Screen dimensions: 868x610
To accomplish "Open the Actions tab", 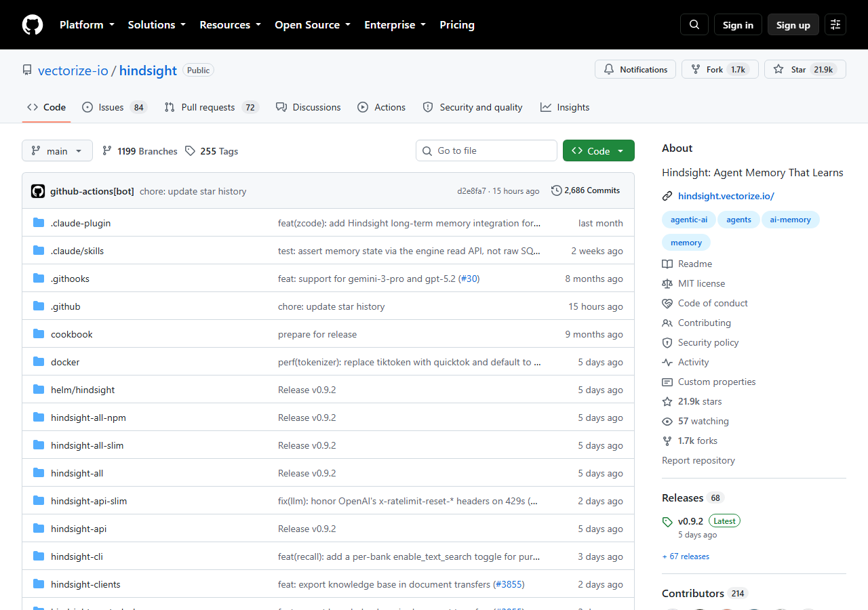I will click(x=381, y=107).
